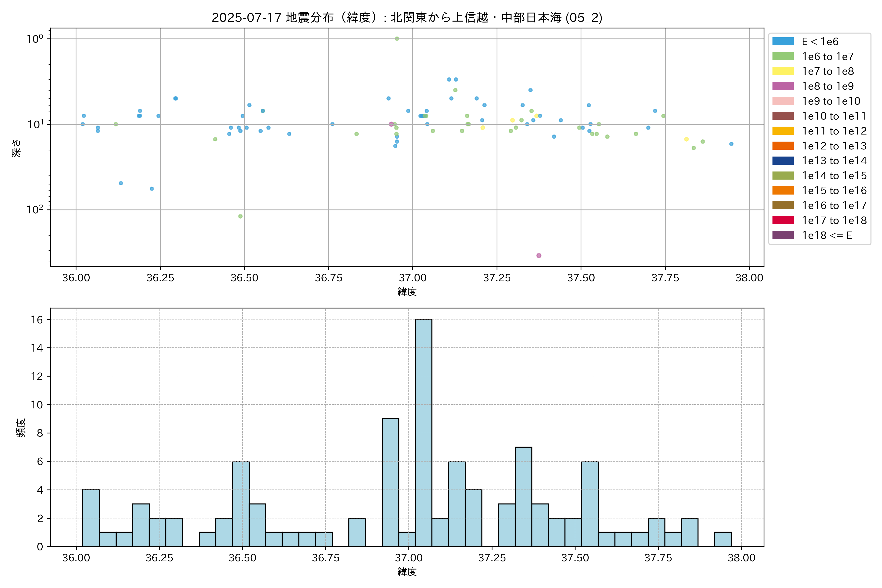
Task: Click the purple scatter point near the bottom
Action: tap(539, 255)
